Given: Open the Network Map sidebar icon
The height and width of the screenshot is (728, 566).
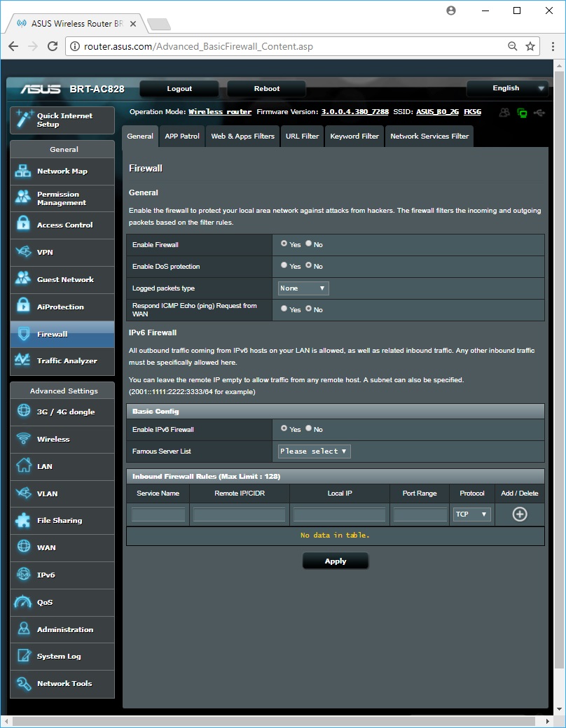Looking at the screenshot, I should click(x=24, y=171).
